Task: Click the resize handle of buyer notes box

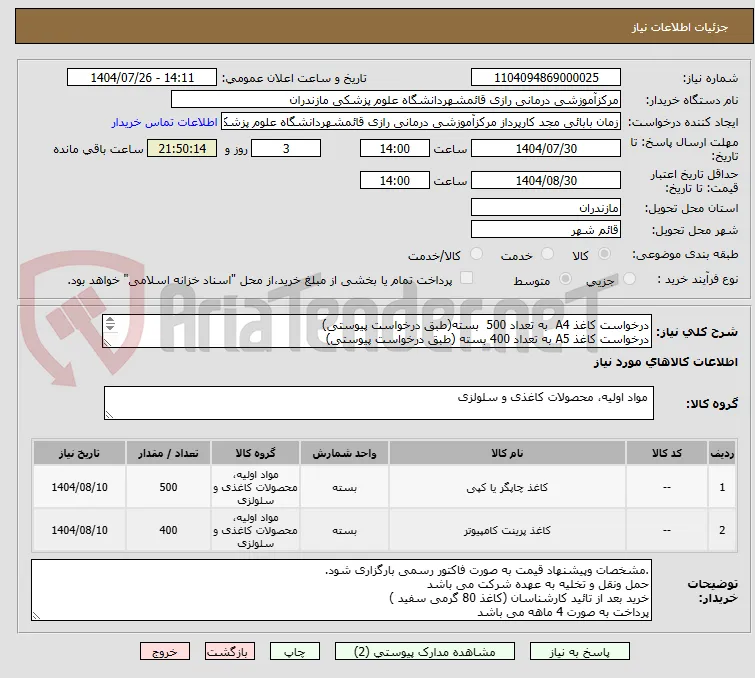Action: tap(36, 615)
